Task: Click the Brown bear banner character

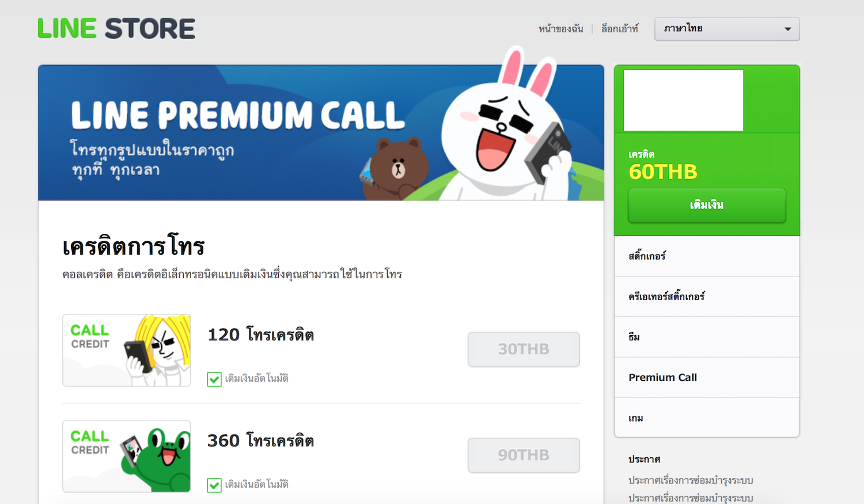Action: click(397, 168)
